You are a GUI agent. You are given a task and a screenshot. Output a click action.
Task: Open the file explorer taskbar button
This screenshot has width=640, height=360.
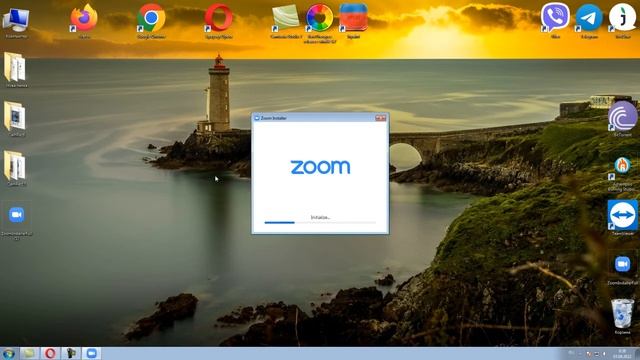[x=29, y=353]
